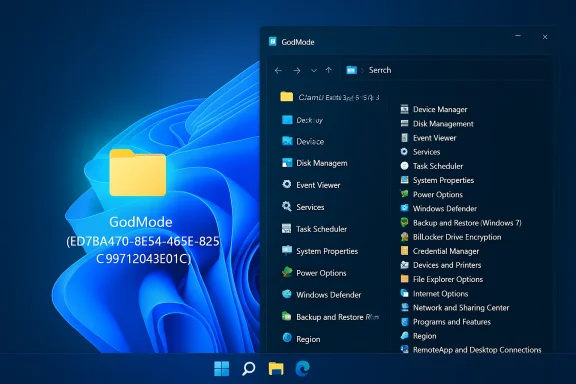Viewport: 576px width, 384px height.
Task: Launch File Explorer from the taskbar
Action: click(x=276, y=368)
